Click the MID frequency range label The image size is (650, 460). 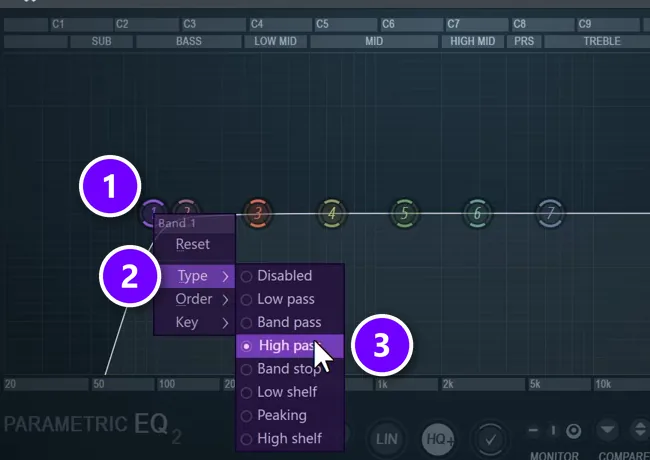coord(374,41)
